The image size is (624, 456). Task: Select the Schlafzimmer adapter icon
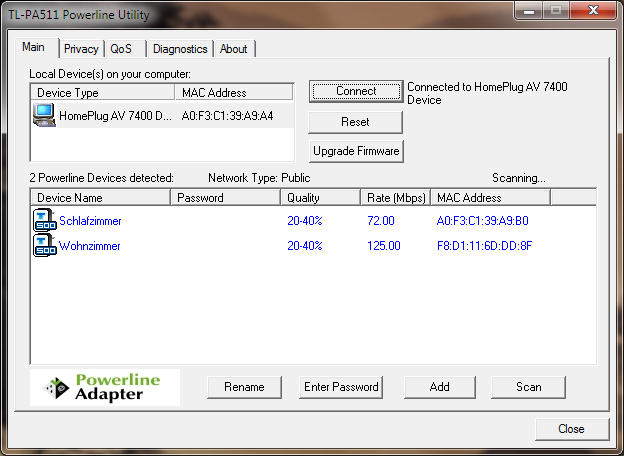tap(45, 220)
